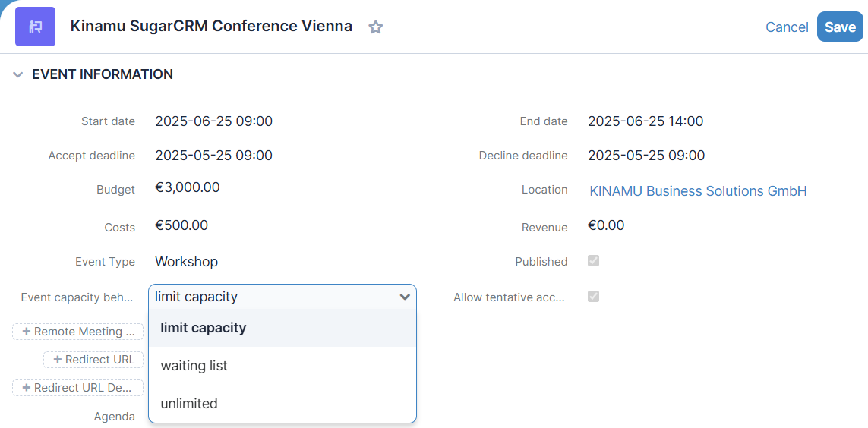Save the event record
The width and height of the screenshot is (868, 428).
pos(840,27)
